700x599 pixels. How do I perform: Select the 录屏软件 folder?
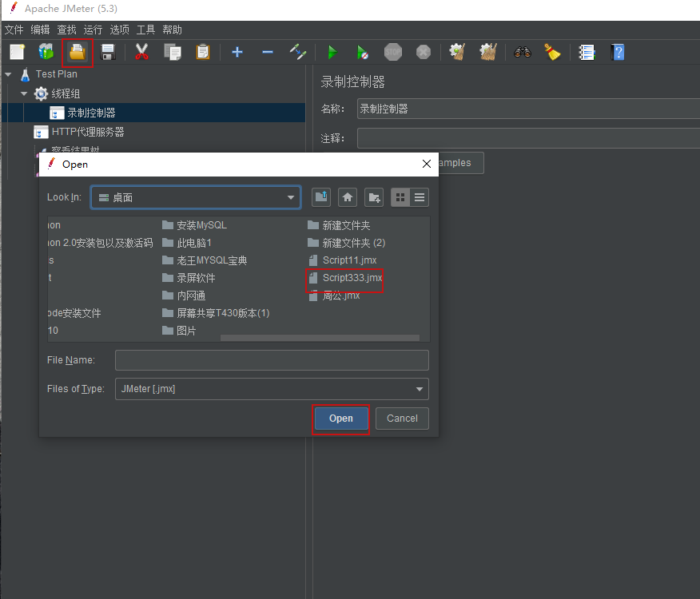(189, 278)
